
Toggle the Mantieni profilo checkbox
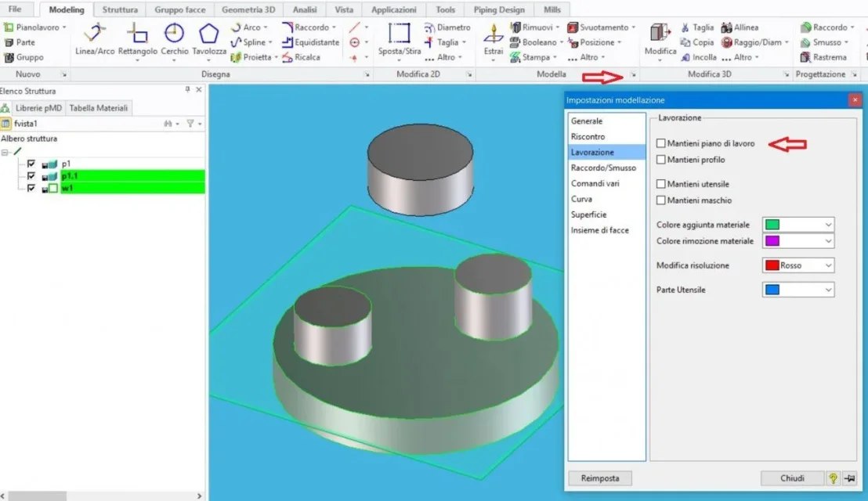[x=660, y=159]
